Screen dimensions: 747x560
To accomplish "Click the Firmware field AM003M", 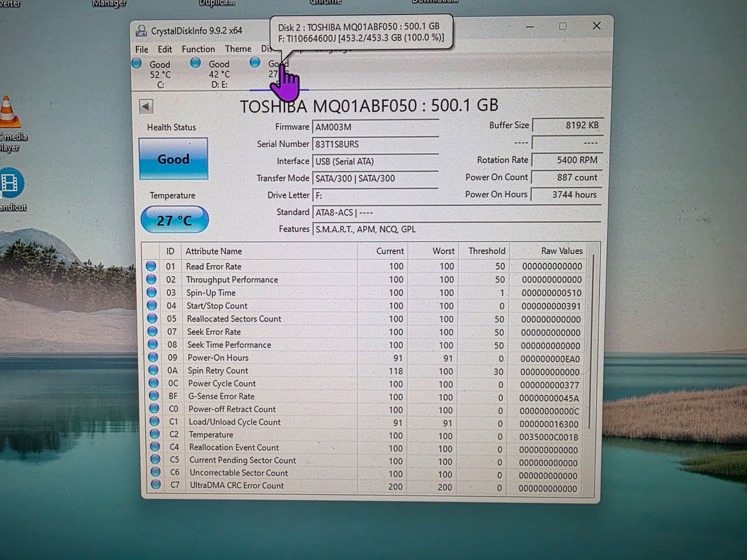I will (x=375, y=127).
